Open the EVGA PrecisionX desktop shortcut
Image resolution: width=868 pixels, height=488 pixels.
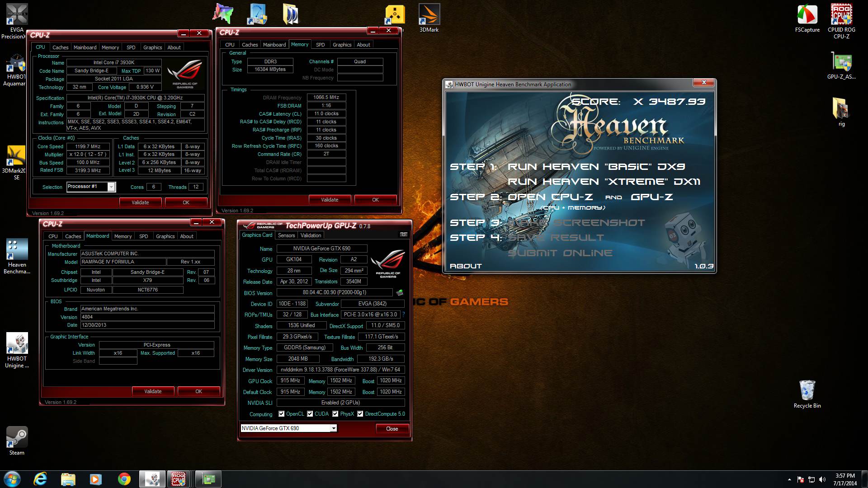[17, 21]
